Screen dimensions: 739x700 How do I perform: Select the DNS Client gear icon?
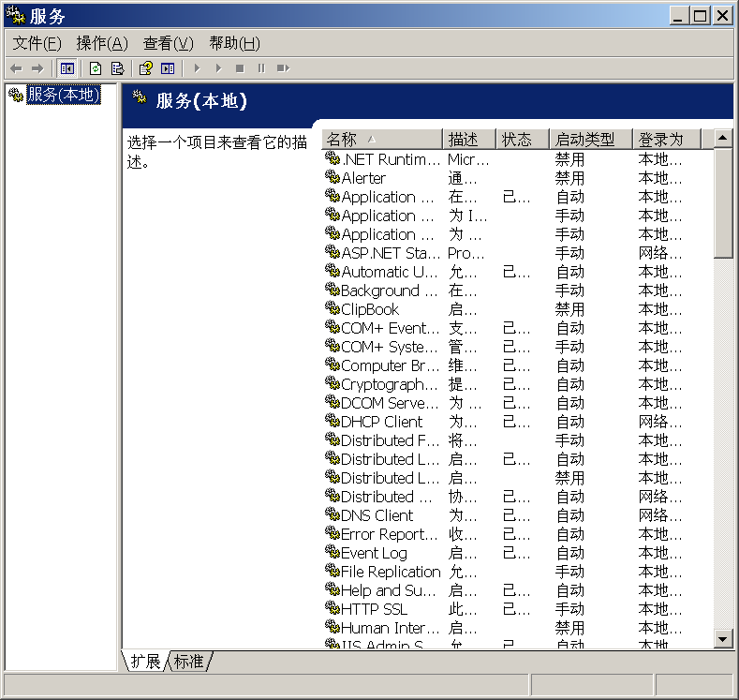[333, 514]
